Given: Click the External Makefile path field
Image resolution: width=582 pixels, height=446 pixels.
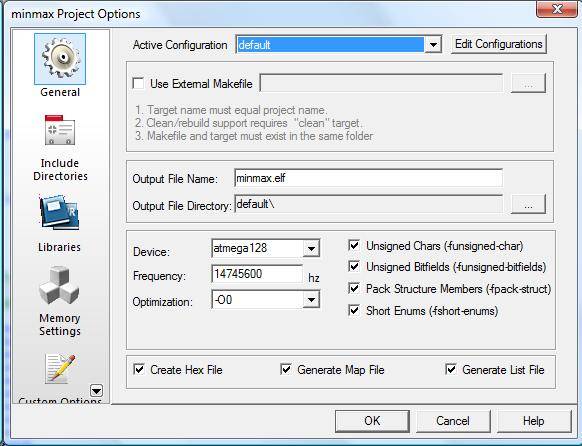Looking at the screenshot, I should tap(381, 83).
